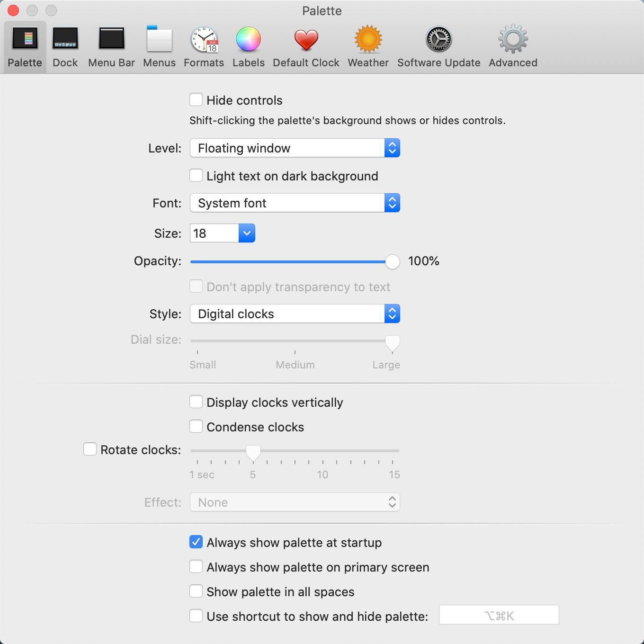
Task: Enable Use shortcut to show and hide palette
Action: coord(196,616)
